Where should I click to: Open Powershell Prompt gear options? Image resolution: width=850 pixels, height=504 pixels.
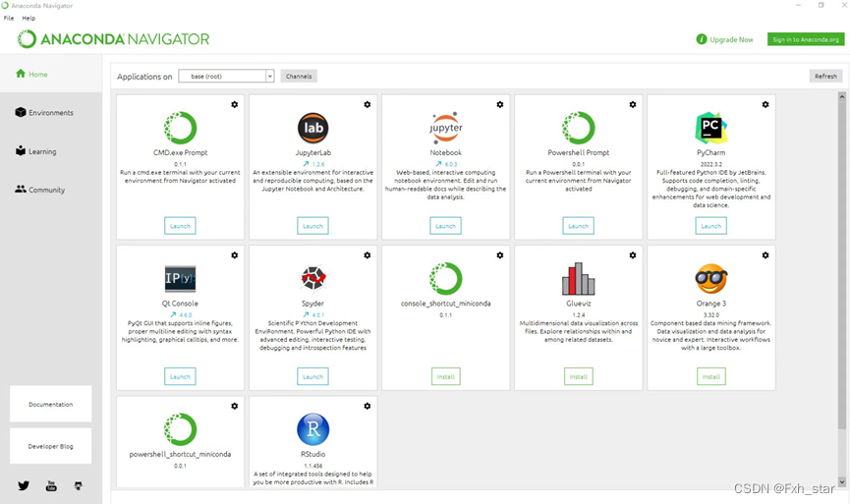click(x=633, y=104)
